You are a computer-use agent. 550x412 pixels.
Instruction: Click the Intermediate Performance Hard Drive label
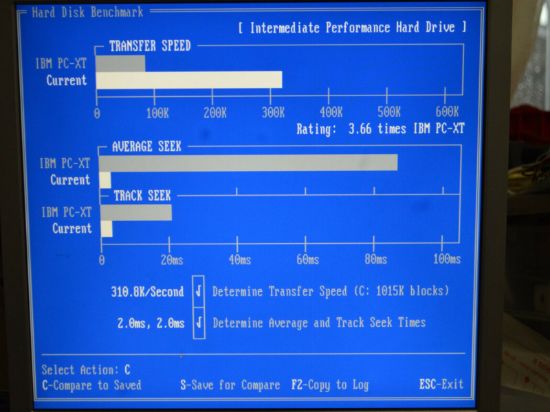[x=352, y=27]
